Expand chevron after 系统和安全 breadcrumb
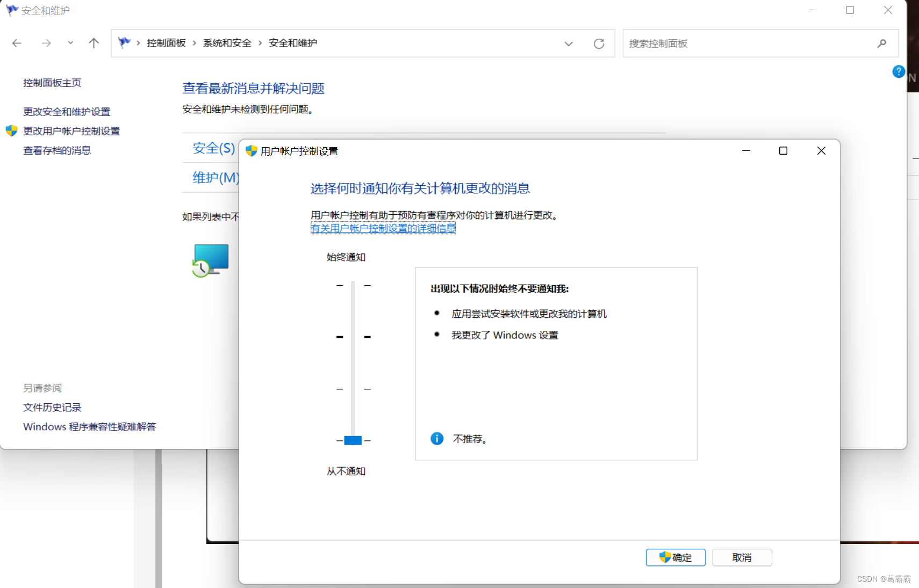Screen dimensions: 919x588 260,43
